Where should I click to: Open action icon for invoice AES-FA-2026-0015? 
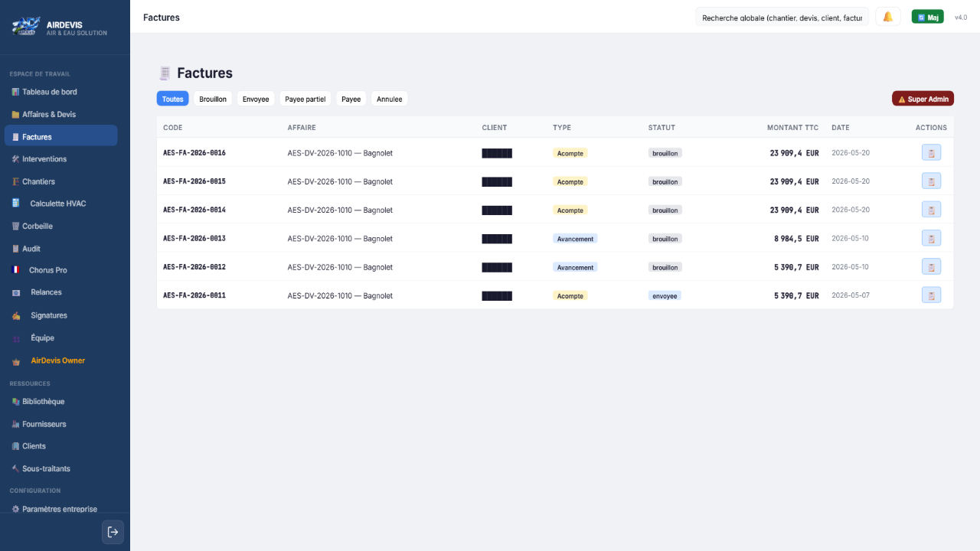(931, 181)
